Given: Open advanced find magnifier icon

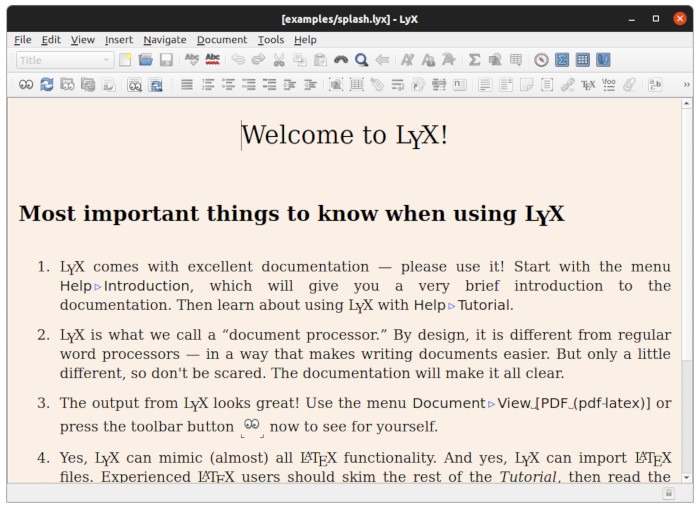Looking at the screenshot, I should (x=362, y=60).
